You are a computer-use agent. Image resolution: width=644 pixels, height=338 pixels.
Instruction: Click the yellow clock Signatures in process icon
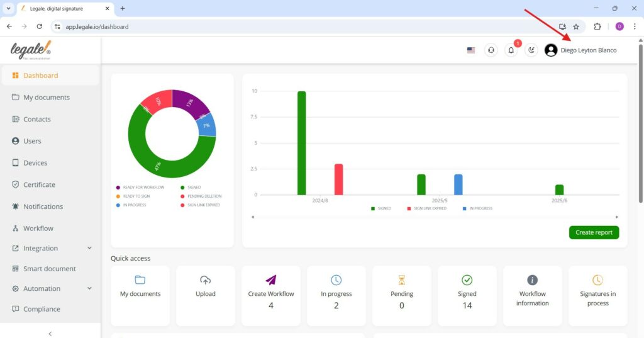[x=597, y=280]
